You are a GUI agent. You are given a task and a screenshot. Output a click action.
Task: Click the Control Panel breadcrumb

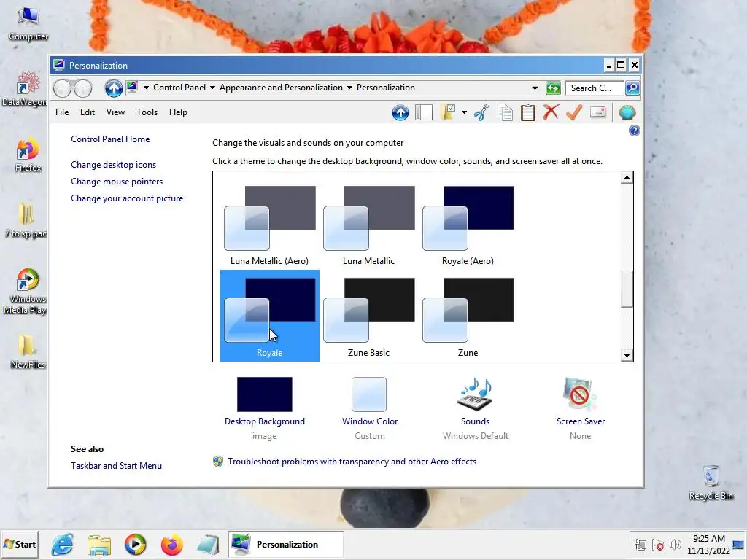(179, 87)
